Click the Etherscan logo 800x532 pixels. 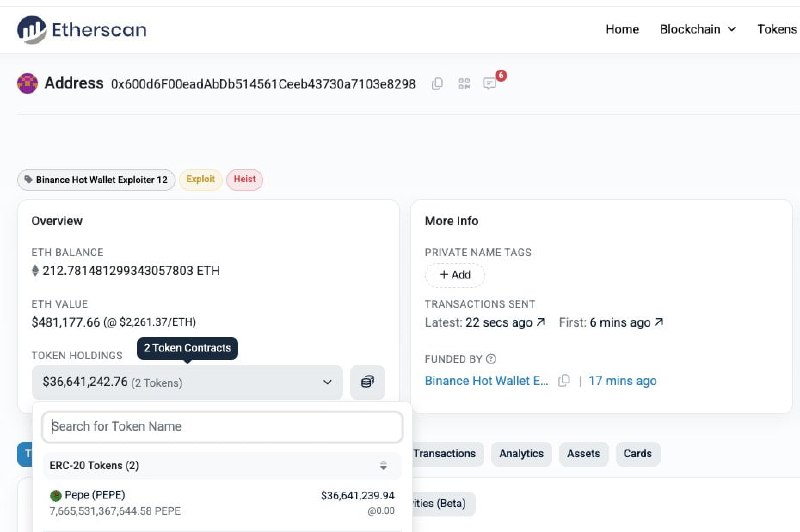coord(82,30)
